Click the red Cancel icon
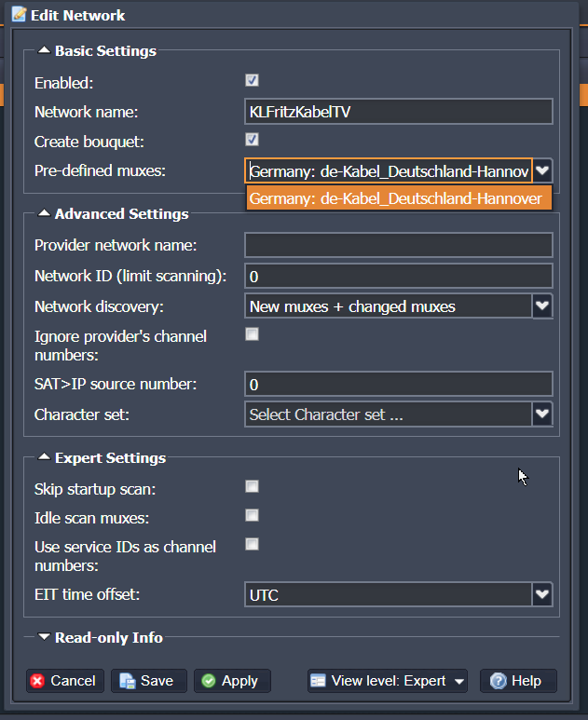Viewport: 588px width, 720px height. pos(37,681)
